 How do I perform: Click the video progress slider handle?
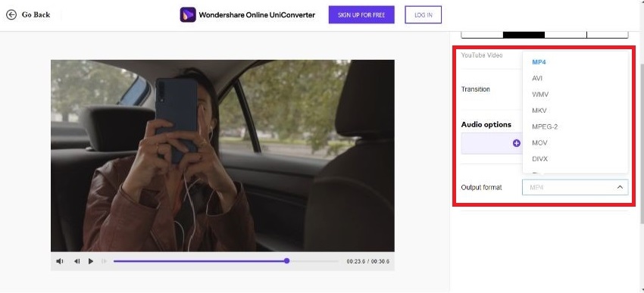[286, 260]
